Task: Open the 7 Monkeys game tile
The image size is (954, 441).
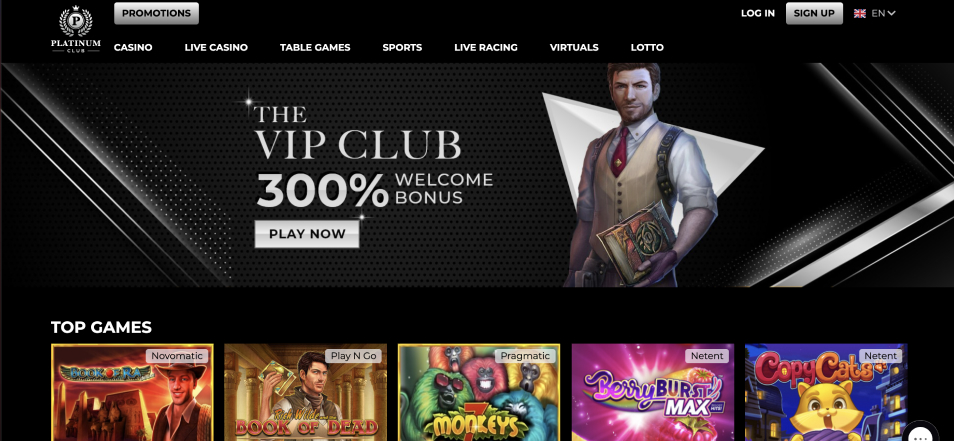Action: [479, 392]
